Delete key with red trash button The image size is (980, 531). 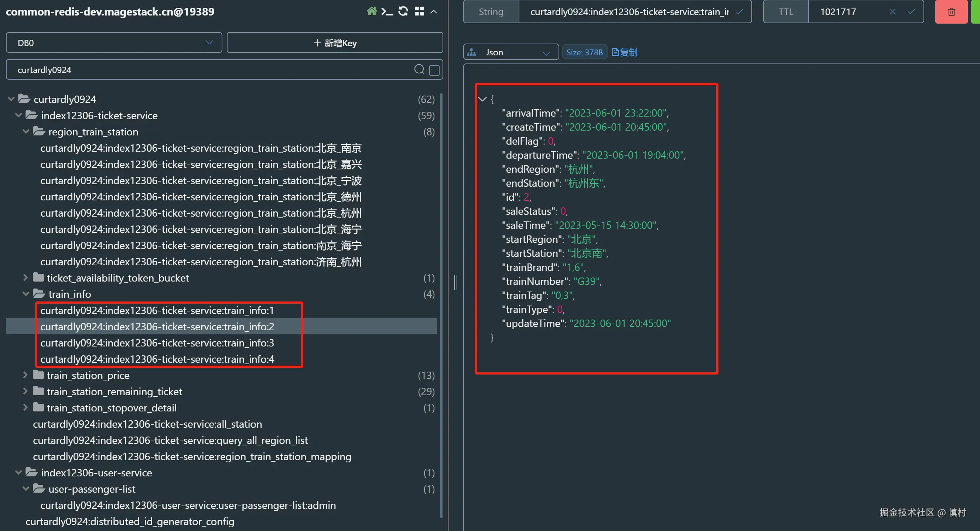click(x=951, y=12)
